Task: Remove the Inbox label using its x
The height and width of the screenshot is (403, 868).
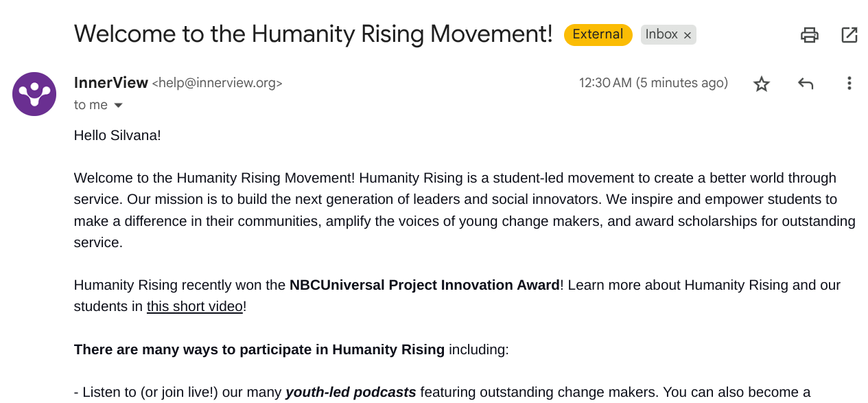Action: pyautogui.click(x=688, y=35)
